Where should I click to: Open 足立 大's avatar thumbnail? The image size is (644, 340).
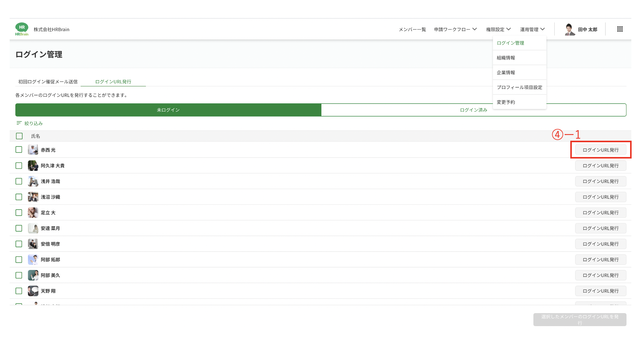[33, 213]
